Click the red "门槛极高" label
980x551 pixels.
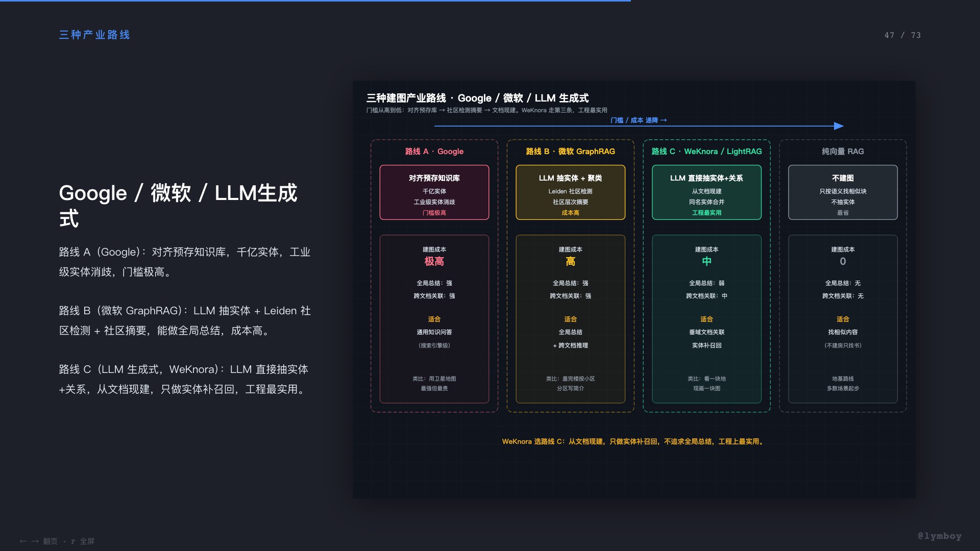(434, 213)
